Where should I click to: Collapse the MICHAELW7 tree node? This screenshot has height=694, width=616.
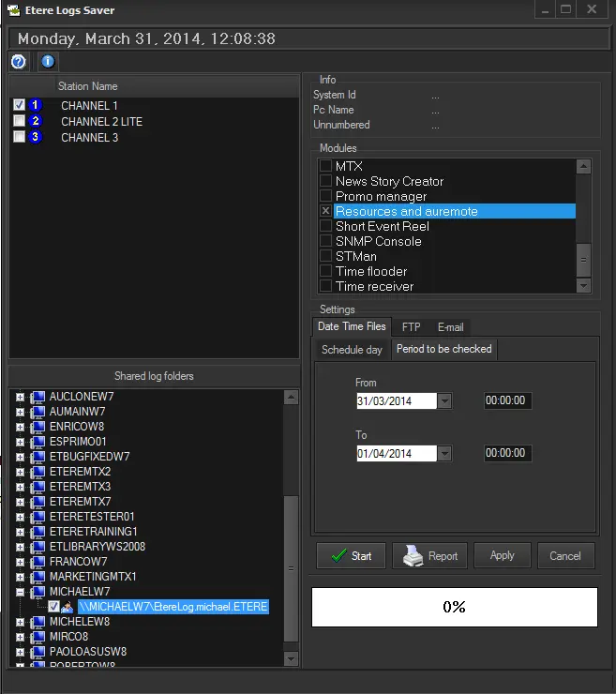[20, 592]
